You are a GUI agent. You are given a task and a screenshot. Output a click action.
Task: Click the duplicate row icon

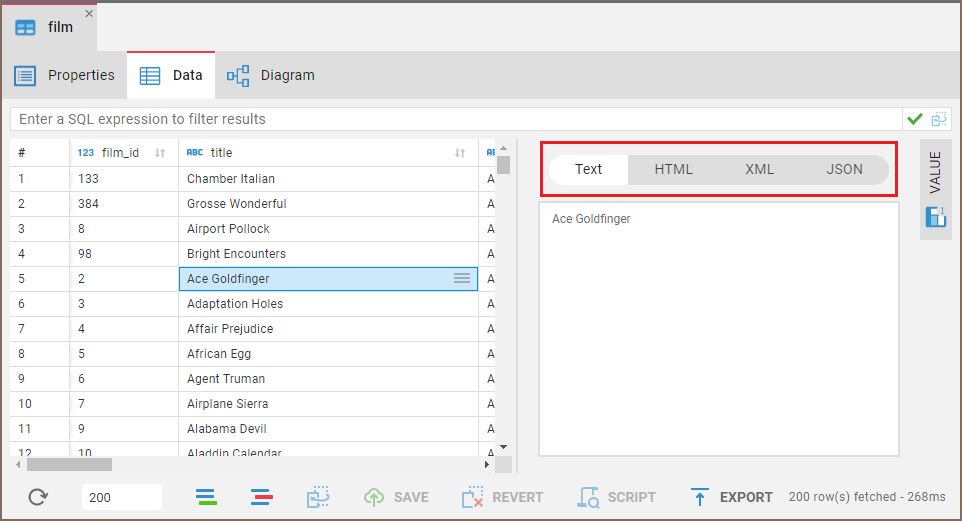click(318, 497)
